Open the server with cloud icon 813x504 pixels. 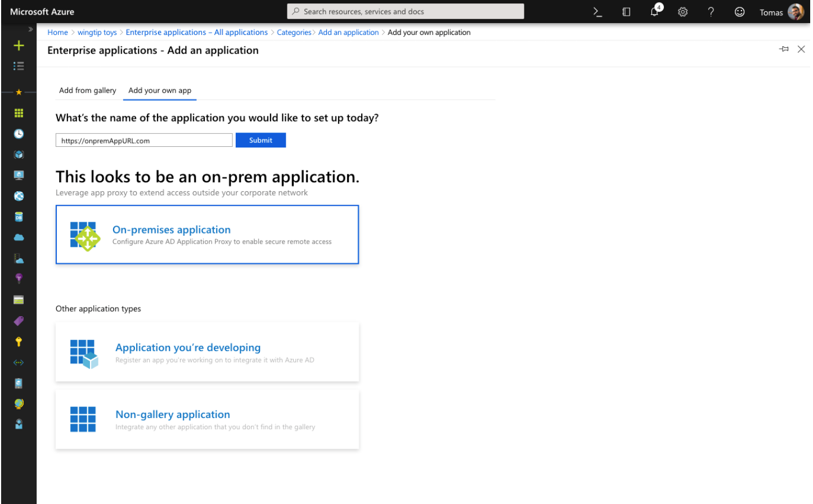[x=19, y=259]
